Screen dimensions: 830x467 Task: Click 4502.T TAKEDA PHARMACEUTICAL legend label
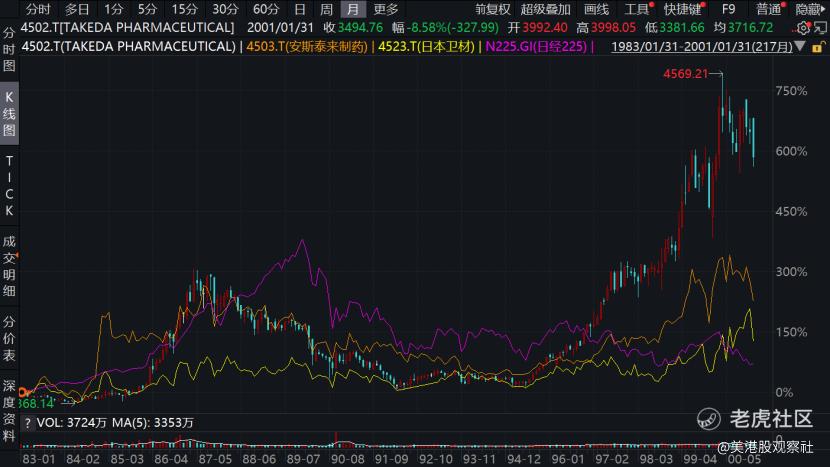tap(128, 47)
